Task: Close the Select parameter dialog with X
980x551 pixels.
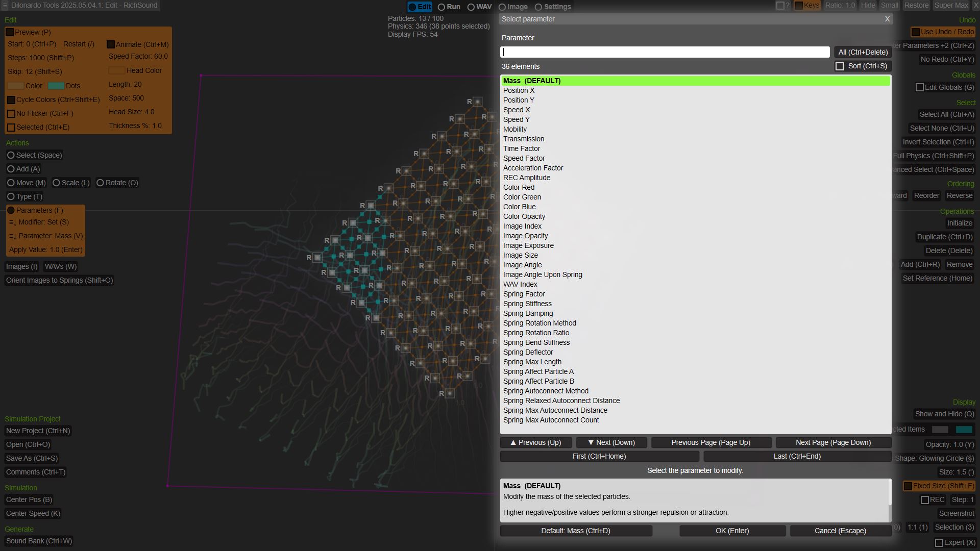Action: [887, 19]
